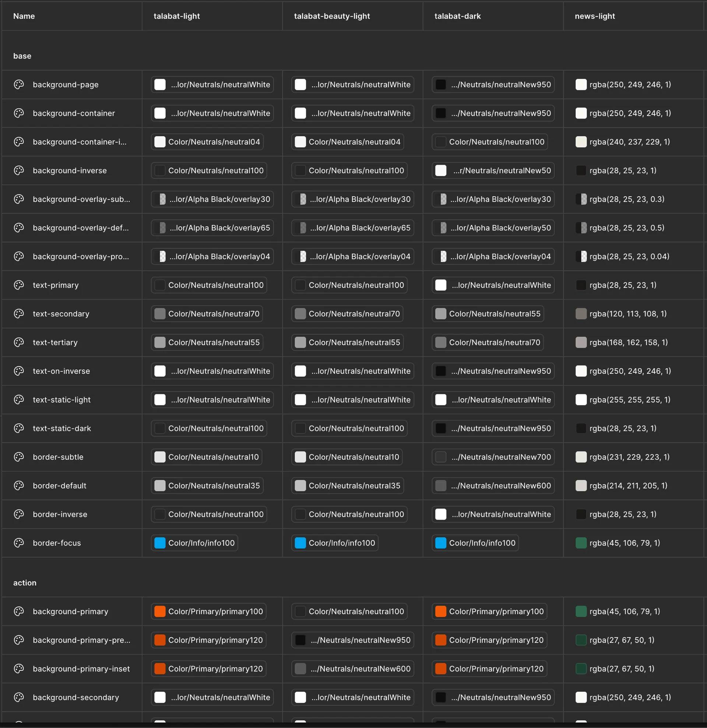The image size is (707, 728).
Task: Select the Color/Info/info100 token under talabat-light
Action: pos(194,543)
